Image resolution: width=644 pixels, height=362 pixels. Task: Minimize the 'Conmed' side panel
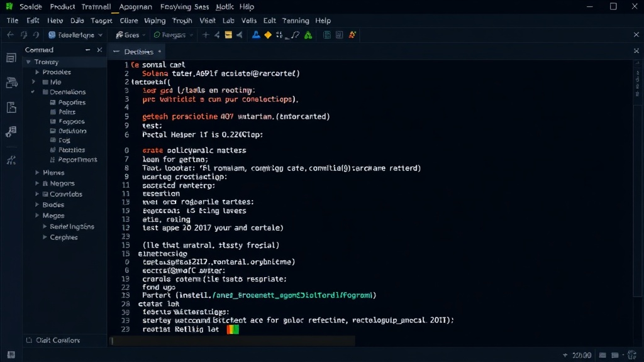click(x=87, y=50)
